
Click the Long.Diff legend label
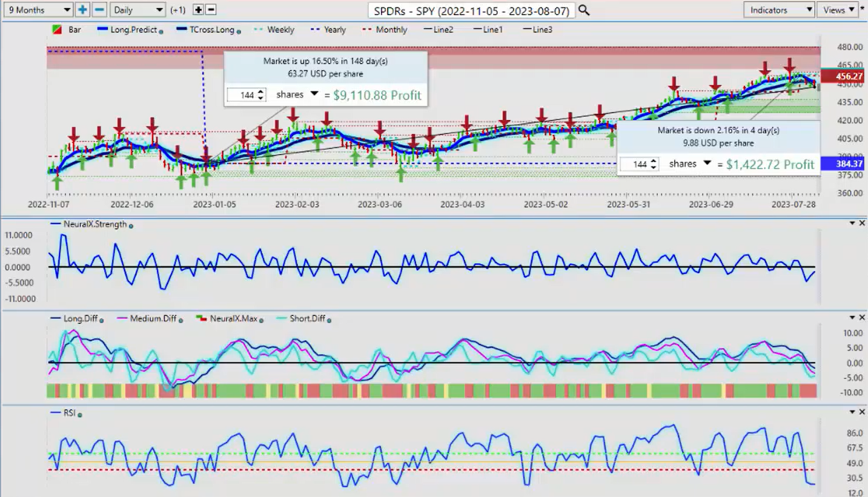tap(81, 318)
